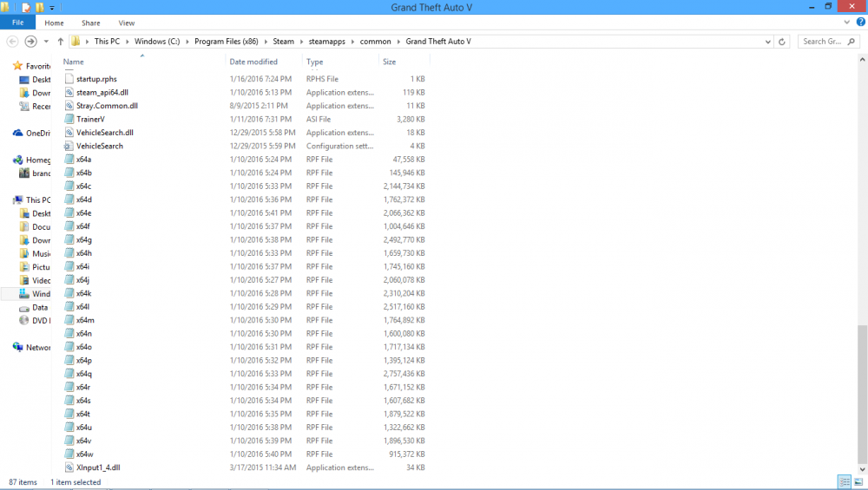Expand breadcrumb arrow after Windows (C:)
The width and height of the screenshot is (868, 490).
tap(187, 42)
